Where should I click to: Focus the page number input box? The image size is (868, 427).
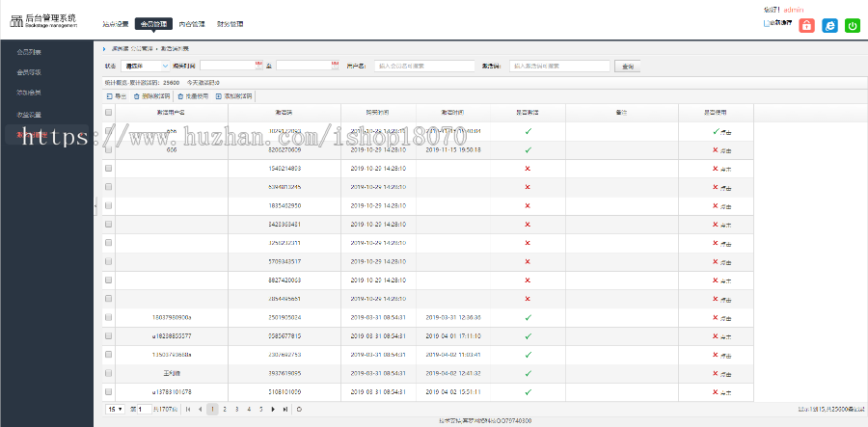click(x=144, y=410)
